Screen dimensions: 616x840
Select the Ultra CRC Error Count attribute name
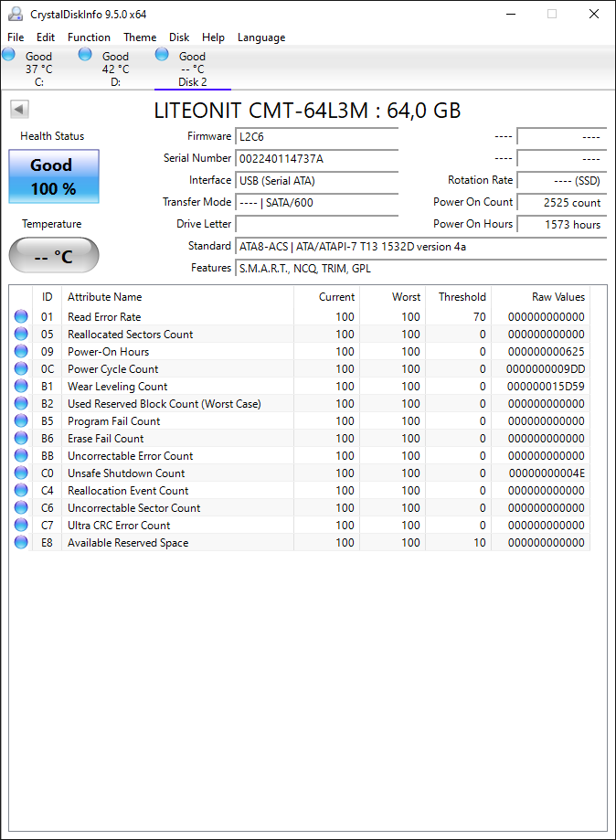coord(119,526)
